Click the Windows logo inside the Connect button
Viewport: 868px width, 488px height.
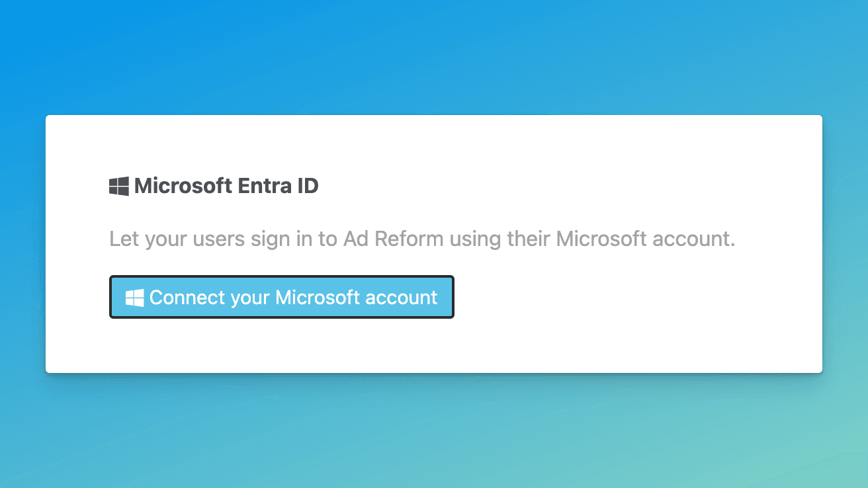coord(135,298)
